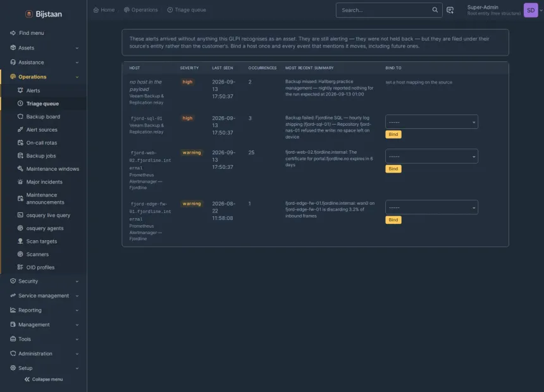Click the Host column header
This screenshot has width=544, height=392.
135,68
